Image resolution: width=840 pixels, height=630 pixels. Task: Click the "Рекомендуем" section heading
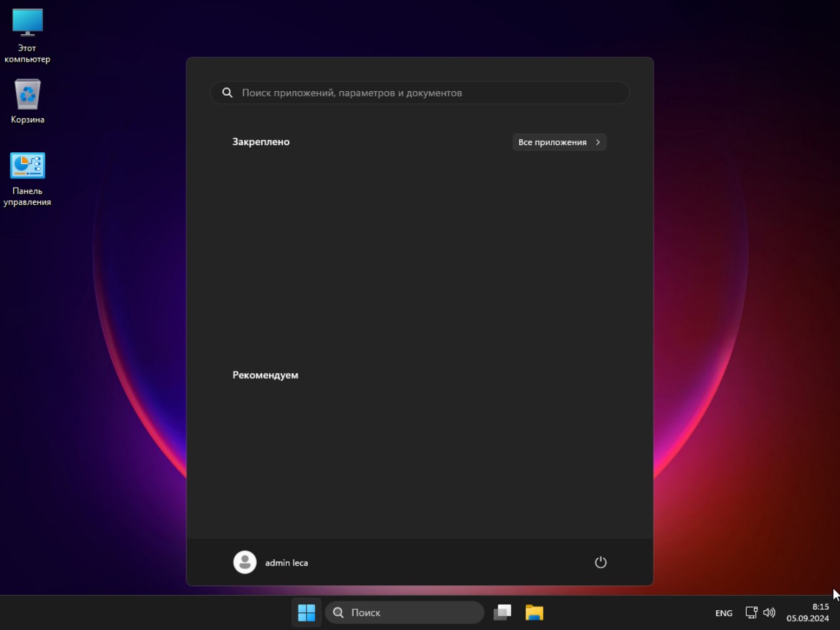point(265,375)
